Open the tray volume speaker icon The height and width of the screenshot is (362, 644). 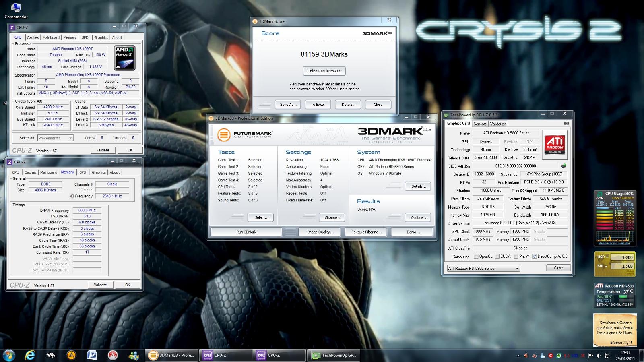click(x=599, y=356)
